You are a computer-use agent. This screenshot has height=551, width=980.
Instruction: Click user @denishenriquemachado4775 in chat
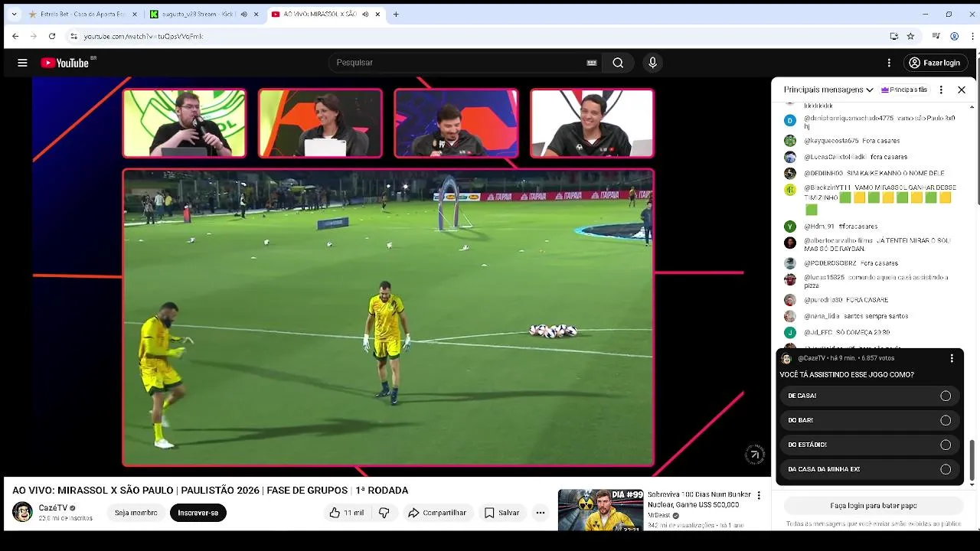pyautogui.click(x=848, y=120)
